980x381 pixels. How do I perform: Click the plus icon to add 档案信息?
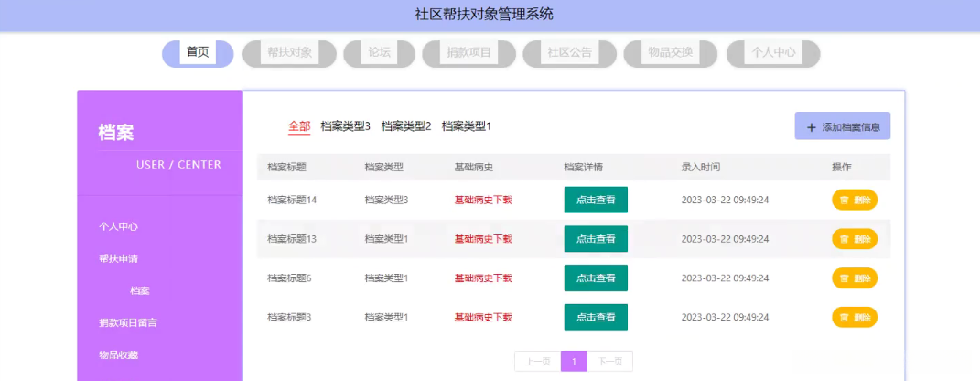tap(811, 127)
